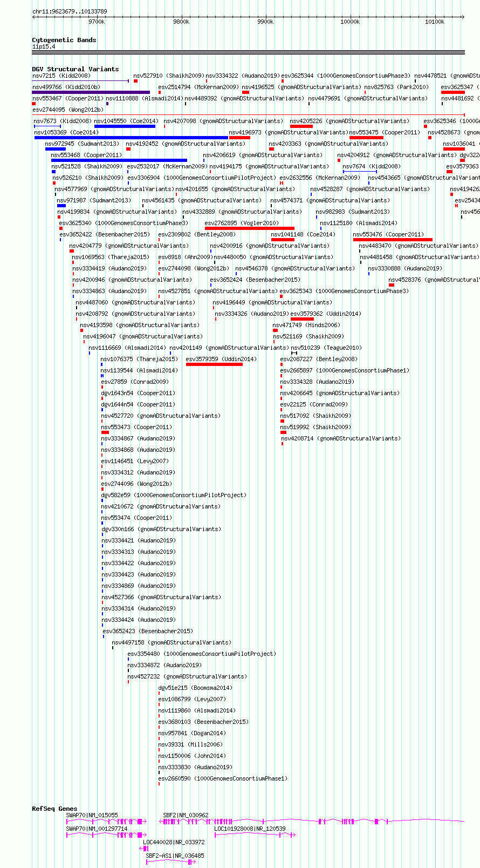Viewport: 480px width, 868px height.
Task: Open esv3625344 (1000GenomesConsortiumPhase3) label
Action: click(346, 76)
